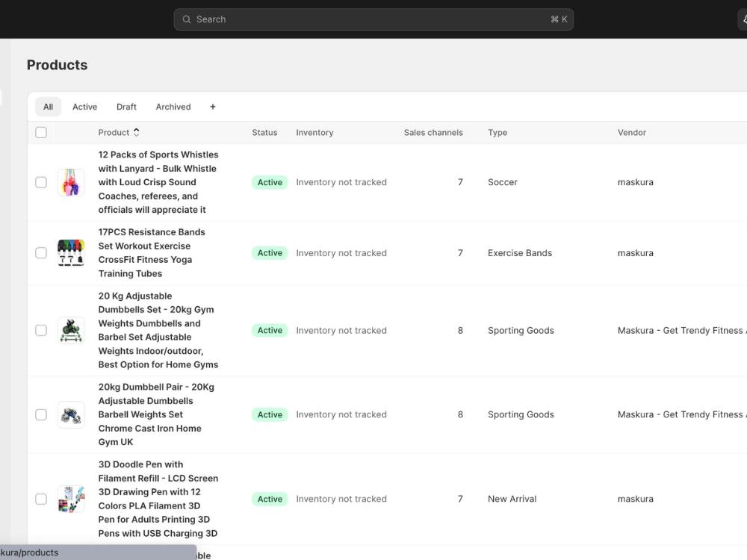Screen dimensions: 747x560
Task: Click the Vendor column header
Action: coord(632,132)
